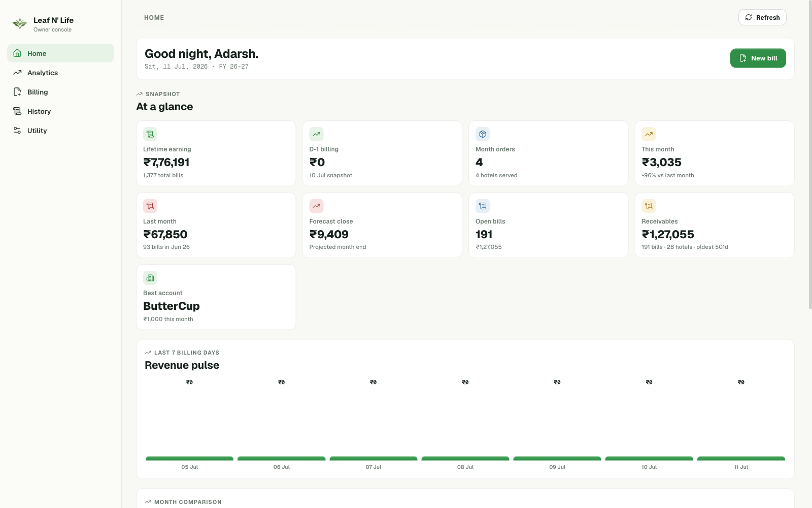The height and width of the screenshot is (508, 812).
Task: Click the 'Revenue pulse' heading
Action: click(182, 365)
